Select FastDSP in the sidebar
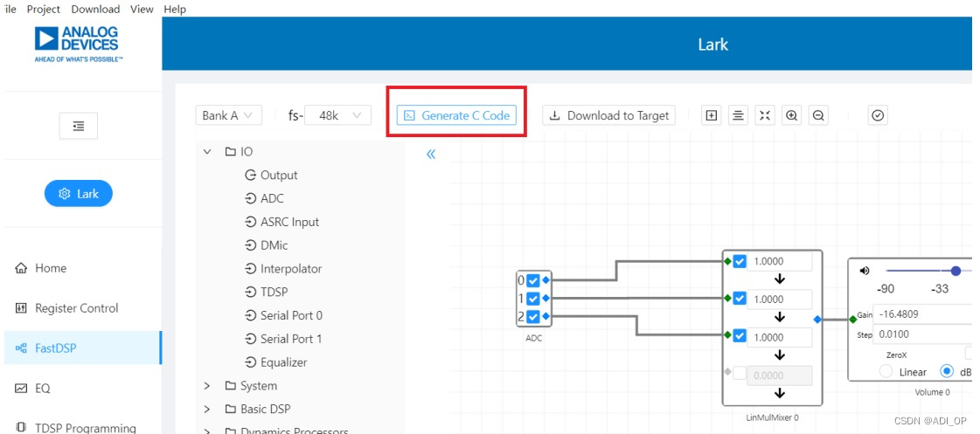The height and width of the screenshot is (434, 980). click(81, 348)
